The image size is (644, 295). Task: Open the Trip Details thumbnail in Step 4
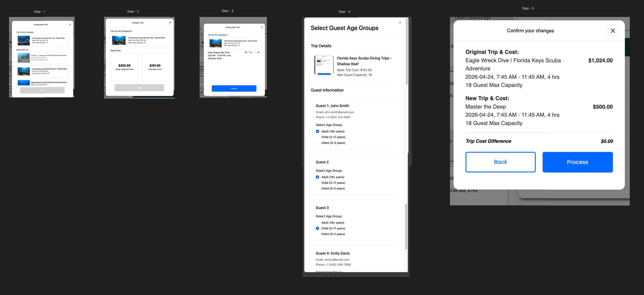(x=324, y=65)
